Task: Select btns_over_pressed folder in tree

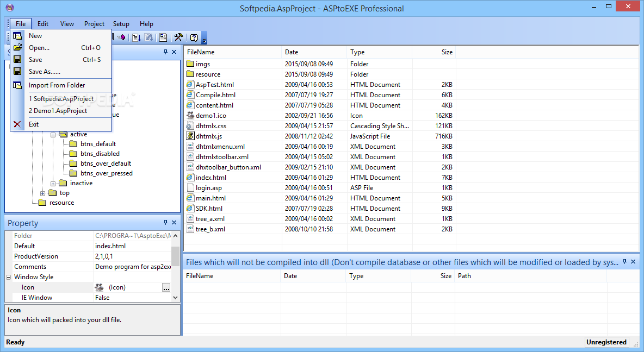Action: (x=107, y=173)
